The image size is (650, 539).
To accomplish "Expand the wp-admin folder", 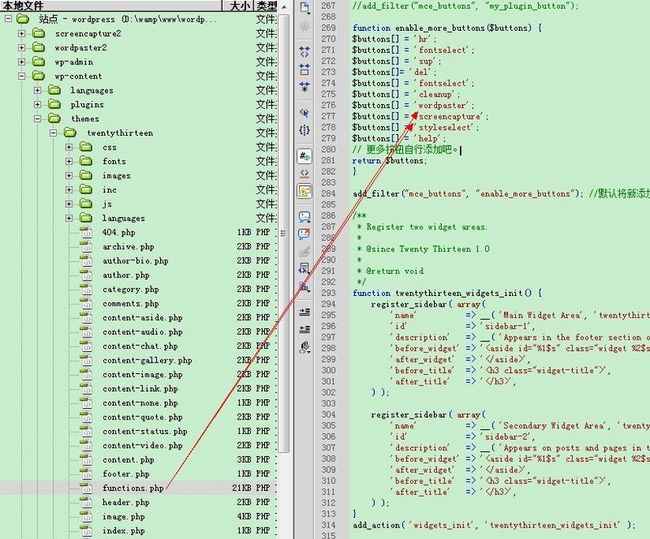I will [x=22, y=62].
